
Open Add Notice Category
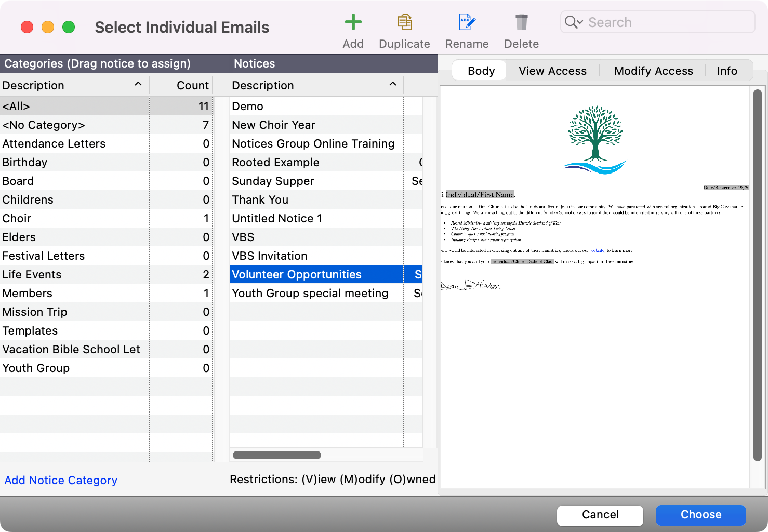point(60,480)
